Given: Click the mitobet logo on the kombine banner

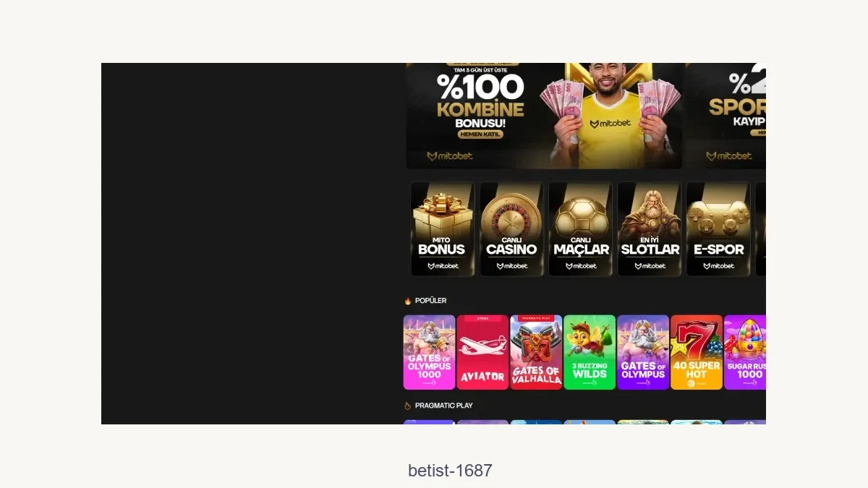Looking at the screenshot, I should [450, 156].
